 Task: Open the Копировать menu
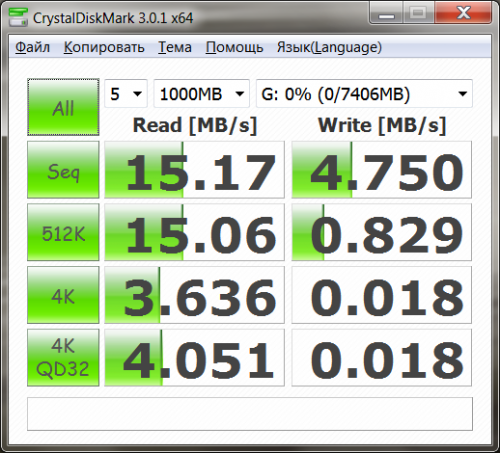(104, 47)
